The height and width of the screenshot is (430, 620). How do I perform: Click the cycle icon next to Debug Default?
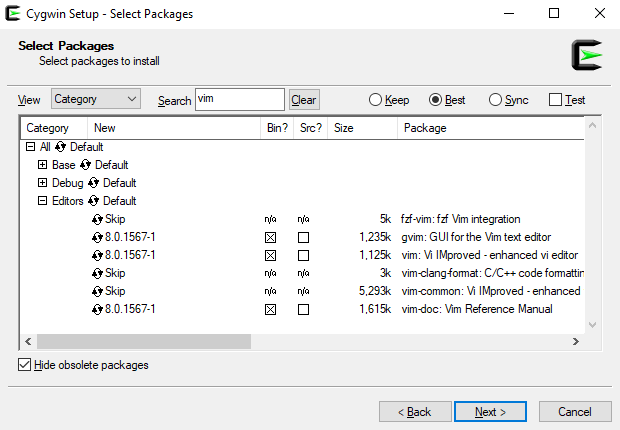click(94, 183)
